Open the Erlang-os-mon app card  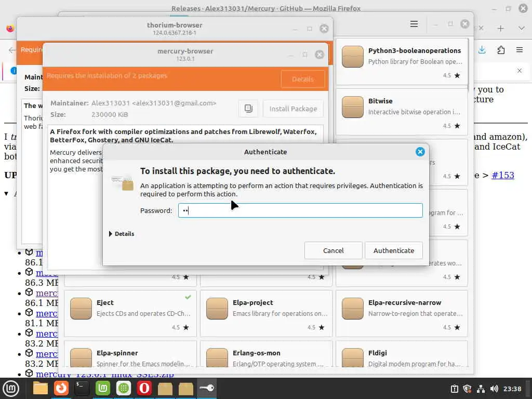(x=266, y=354)
